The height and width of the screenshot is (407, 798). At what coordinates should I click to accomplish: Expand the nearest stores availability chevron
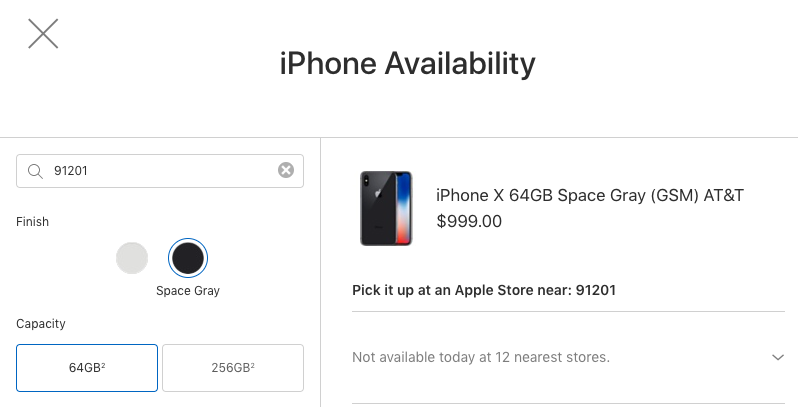[x=778, y=357]
